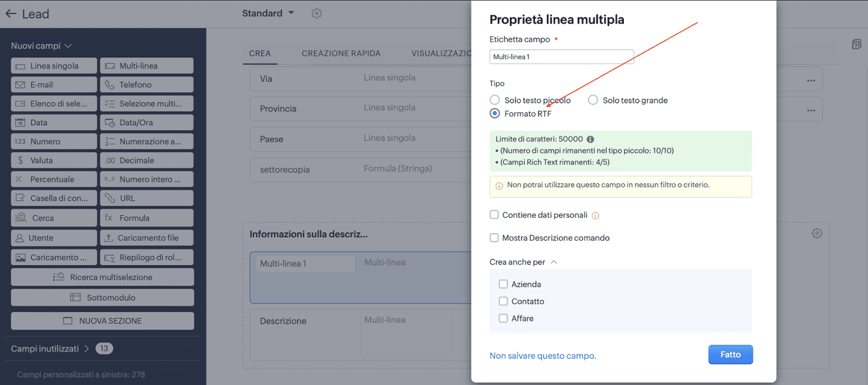Open layout settings gear beside Standard
Screen dimensions: 868x385
point(317,14)
